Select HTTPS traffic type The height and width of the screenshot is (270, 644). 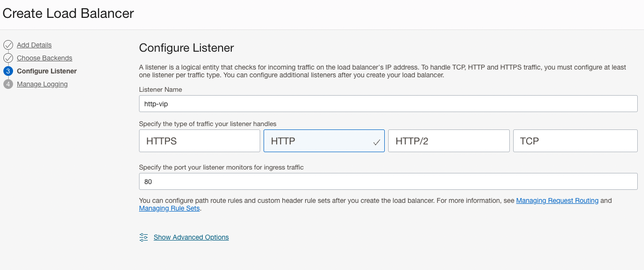(199, 141)
